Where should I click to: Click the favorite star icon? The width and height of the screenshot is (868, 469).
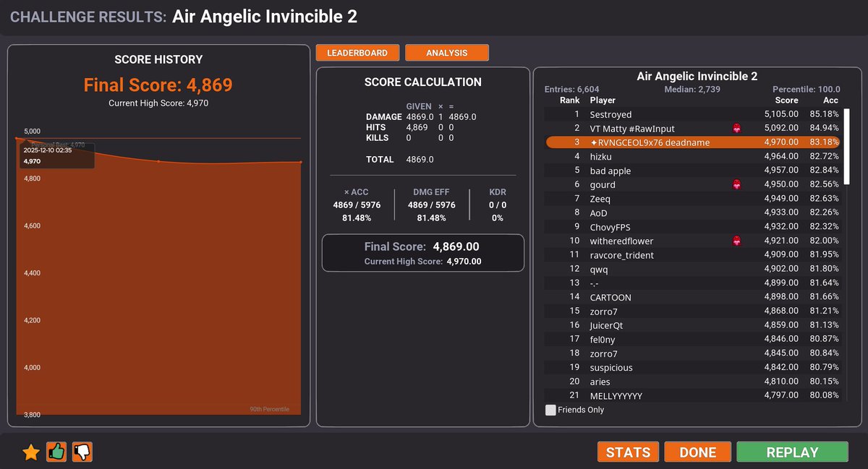click(31, 452)
